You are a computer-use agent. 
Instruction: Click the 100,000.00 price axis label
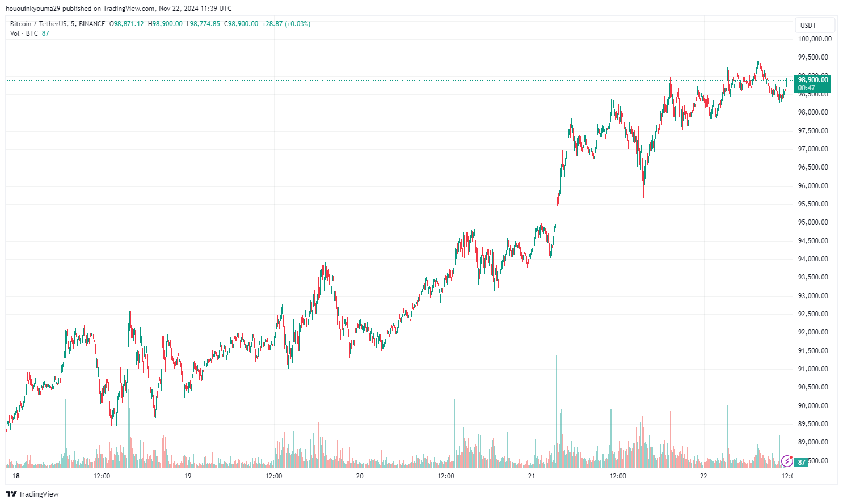[x=815, y=39]
